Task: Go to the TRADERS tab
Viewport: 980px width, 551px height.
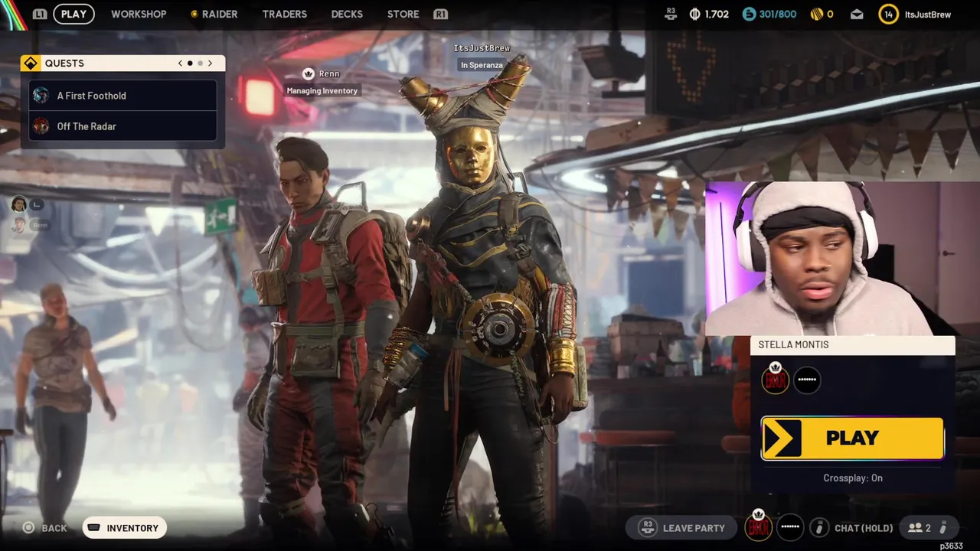Action: [x=284, y=14]
